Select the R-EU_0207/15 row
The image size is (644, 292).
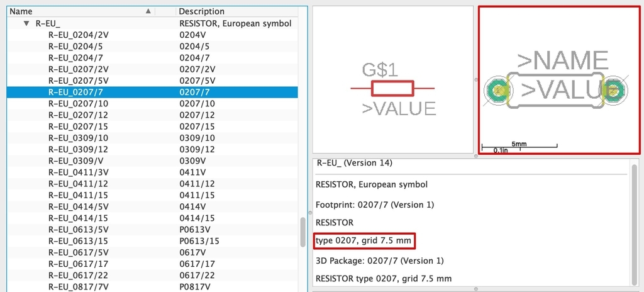(152, 126)
